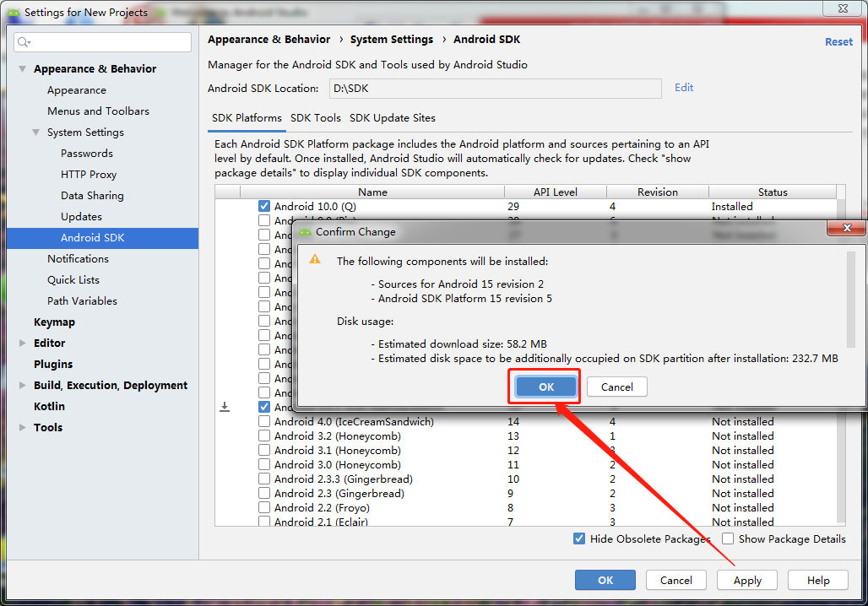Click the Apply button
This screenshot has width=868, height=606.
click(747, 580)
